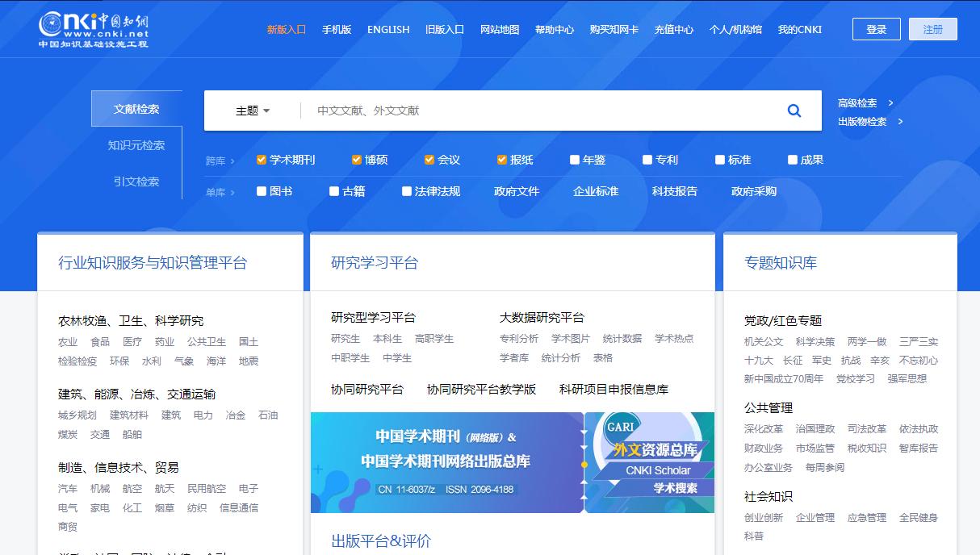980x555 pixels.
Task: Open the 科技报告 database link
Action: point(675,191)
